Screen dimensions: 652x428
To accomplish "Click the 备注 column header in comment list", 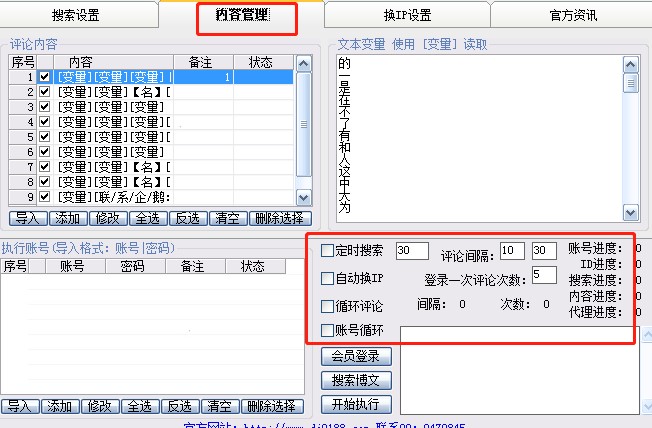I will click(203, 62).
